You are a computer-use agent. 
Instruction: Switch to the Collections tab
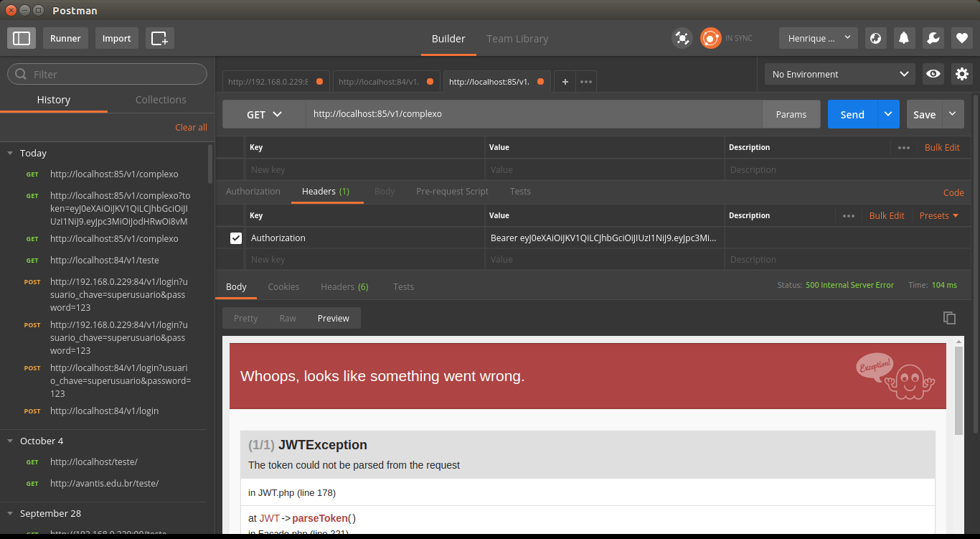tap(161, 100)
